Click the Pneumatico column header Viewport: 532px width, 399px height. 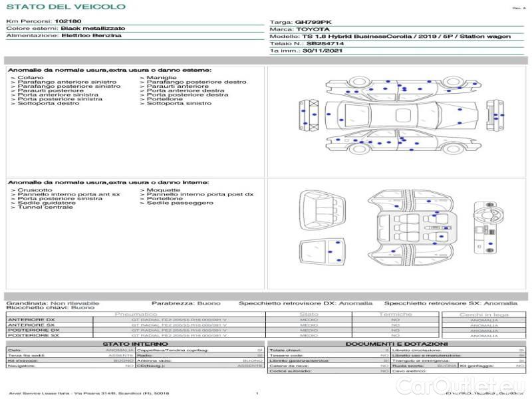click(136, 314)
